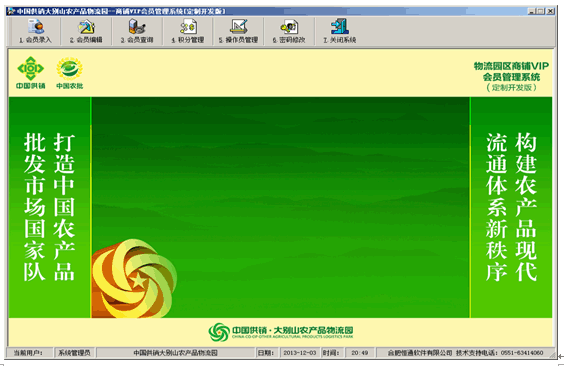The width and height of the screenshot is (564, 366).
Task: Click the 打造中国农产品 vertical slogan banner
Action: click(64, 207)
